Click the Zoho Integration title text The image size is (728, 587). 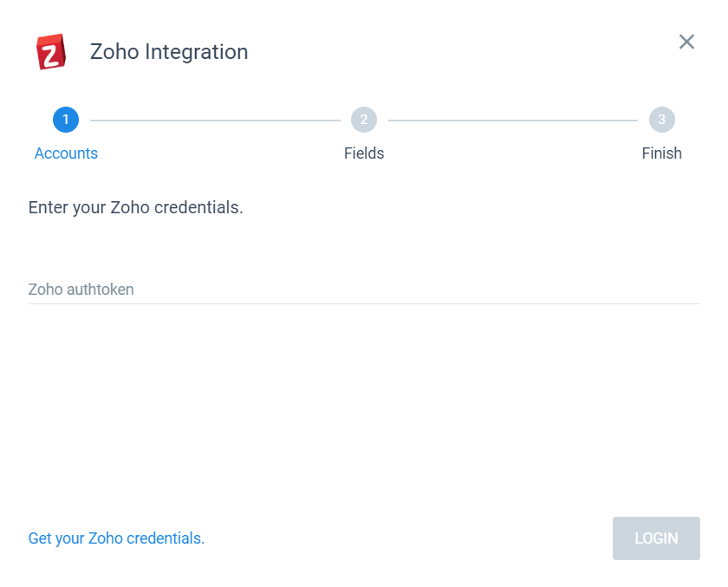(169, 51)
